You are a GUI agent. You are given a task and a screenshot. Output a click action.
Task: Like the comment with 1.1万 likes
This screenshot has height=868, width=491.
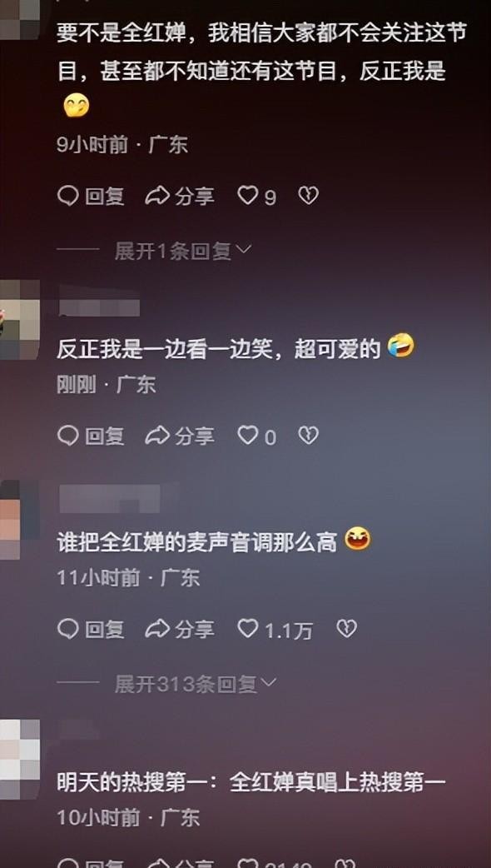tap(275, 629)
